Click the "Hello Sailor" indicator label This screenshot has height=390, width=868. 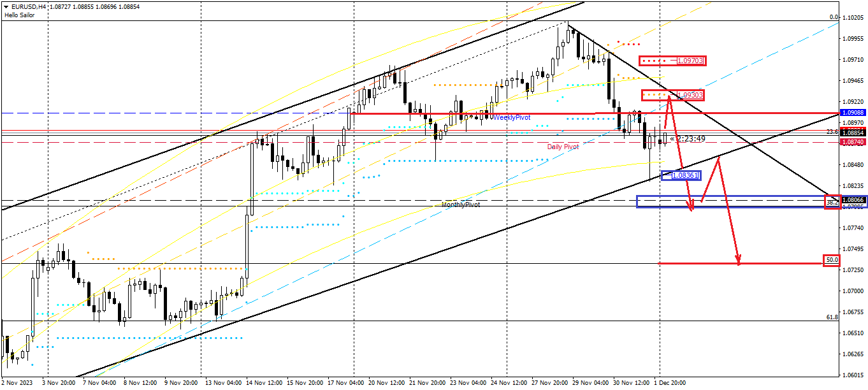(x=20, y=15)
